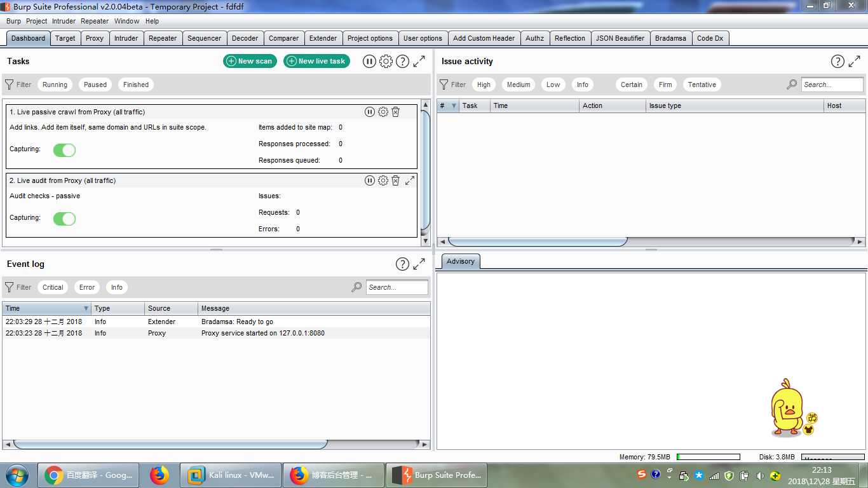Open Firefox icon in the taskbar
868x488 pixels.
pyautogui.click(x=159, y=475)
